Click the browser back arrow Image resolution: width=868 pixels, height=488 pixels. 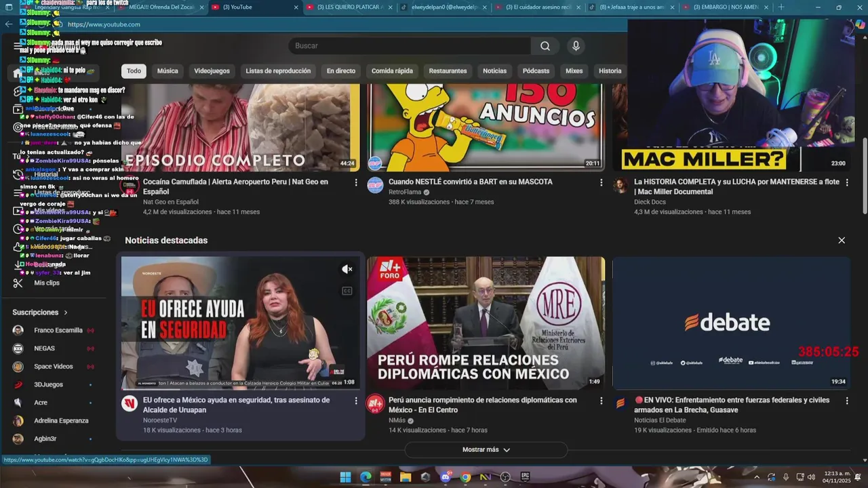pos(8,24)
